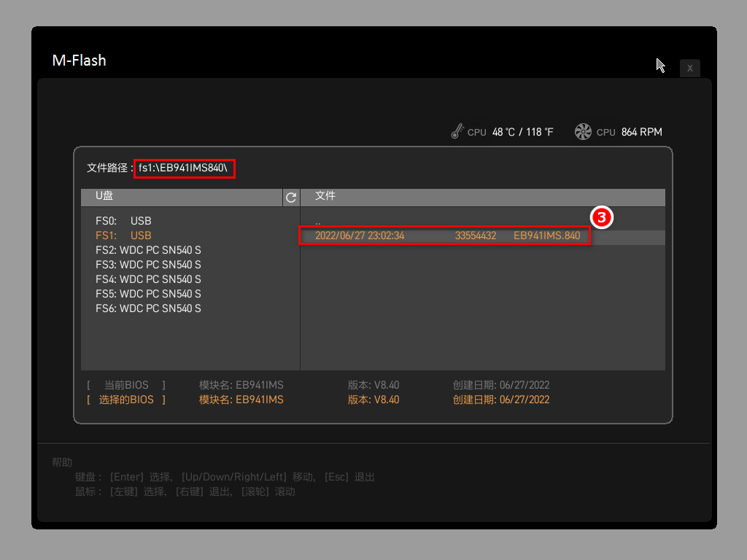Select the FS4: WDC PC SN540 S drive

point(148,279)
